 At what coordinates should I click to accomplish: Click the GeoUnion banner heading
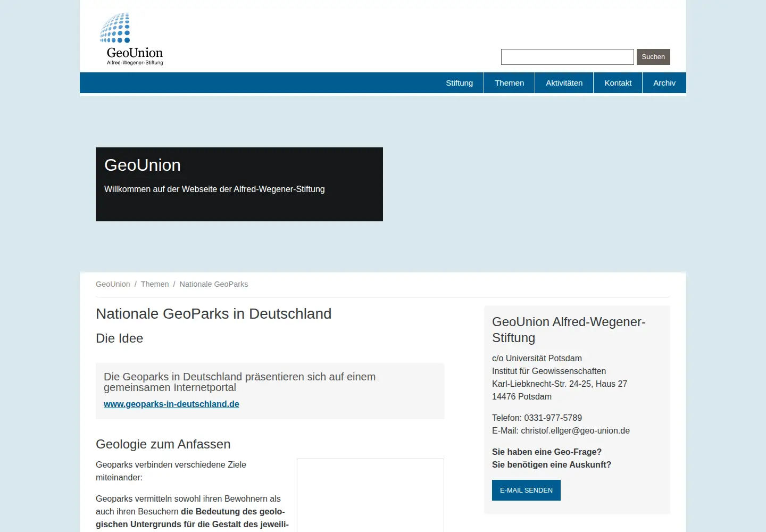click(x=143, y=165)
